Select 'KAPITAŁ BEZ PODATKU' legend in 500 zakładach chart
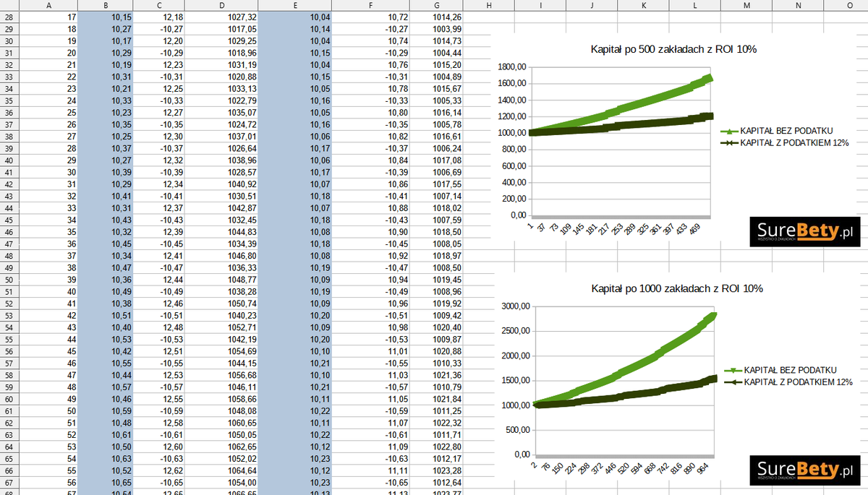 778,131
